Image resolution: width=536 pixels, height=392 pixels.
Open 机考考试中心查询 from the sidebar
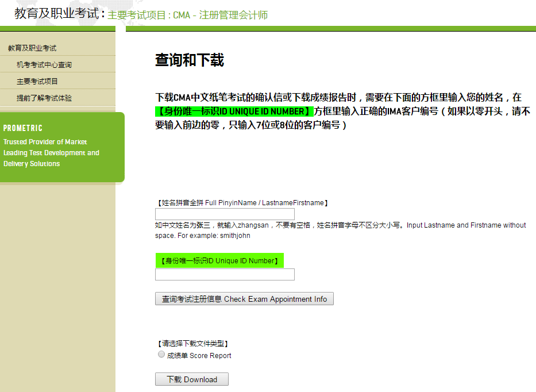click(40, 65)
